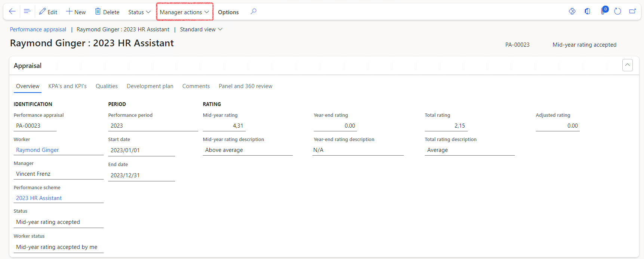This screenshot has height=259, width=644.
Task: Open the Status dropdown menu
Action: pyautogui.click(x=139, y=12)
